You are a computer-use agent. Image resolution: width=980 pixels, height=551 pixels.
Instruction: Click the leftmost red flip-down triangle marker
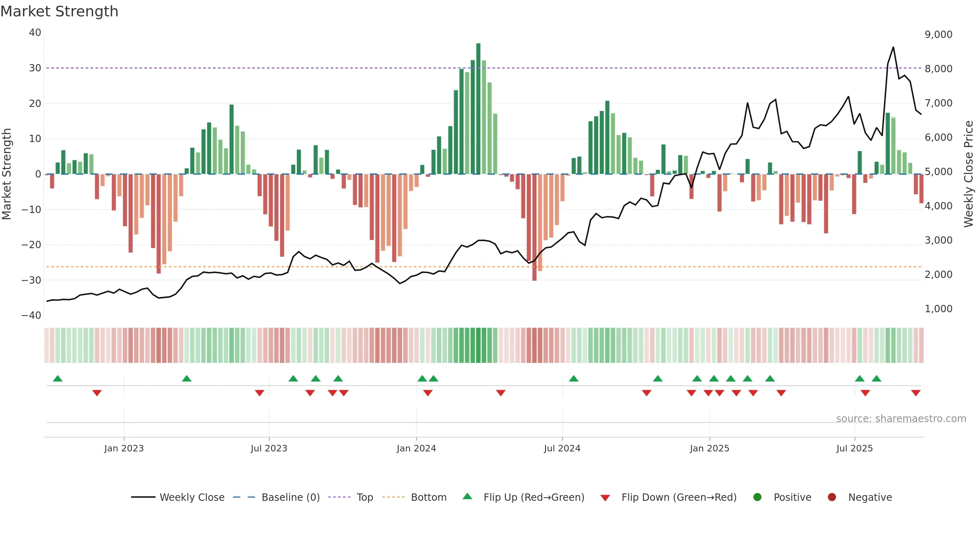click(x=97, y=393)
